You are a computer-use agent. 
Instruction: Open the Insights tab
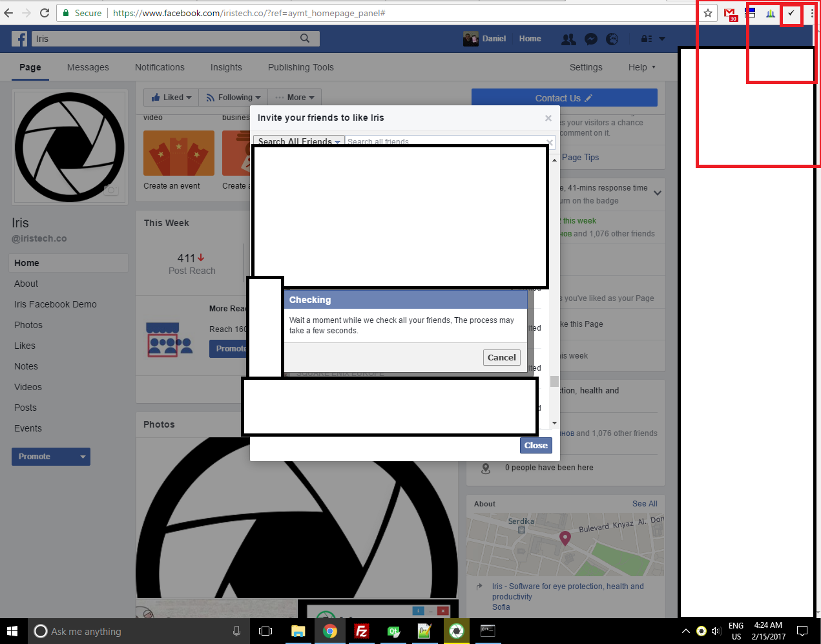[226, 67]
